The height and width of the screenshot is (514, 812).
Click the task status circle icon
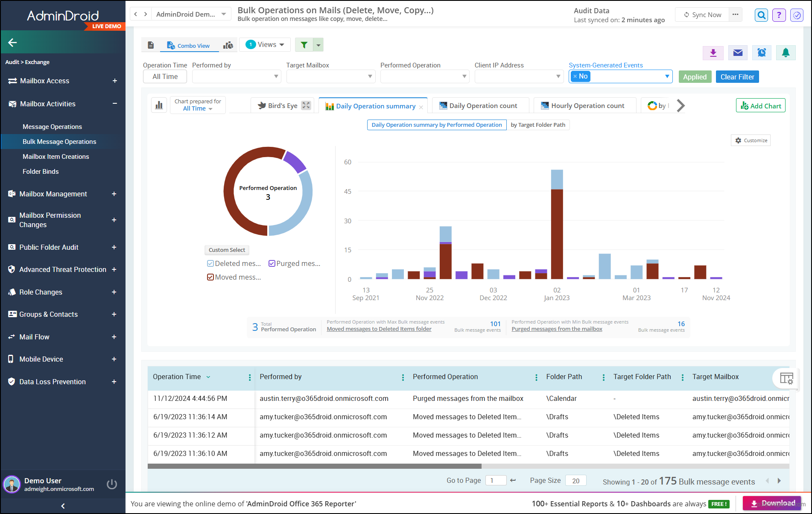point(797,15)
